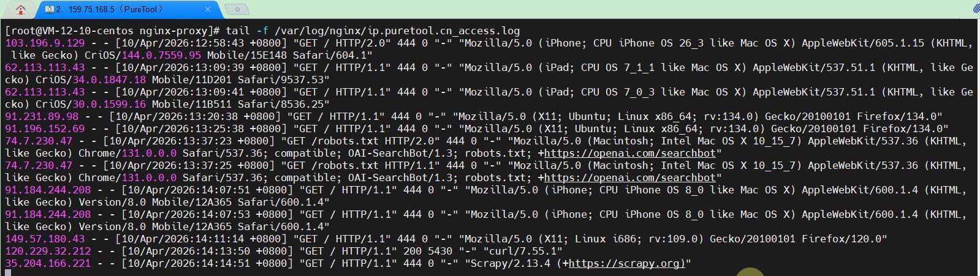Close the 159.75.168.5 PureTool tab
980x276 pixels.
coord(208,9)
